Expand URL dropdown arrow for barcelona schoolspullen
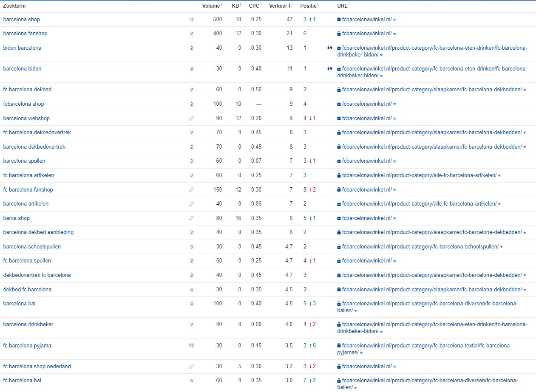 click(x=502, y=247)
